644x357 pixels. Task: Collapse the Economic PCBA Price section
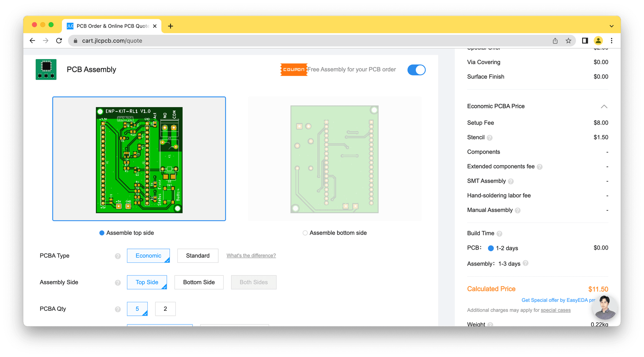[604, 106]
